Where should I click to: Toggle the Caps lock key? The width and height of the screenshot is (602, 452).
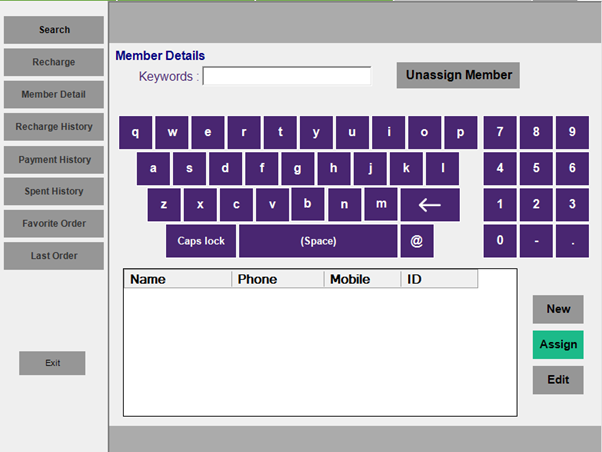tap(201, 241)
